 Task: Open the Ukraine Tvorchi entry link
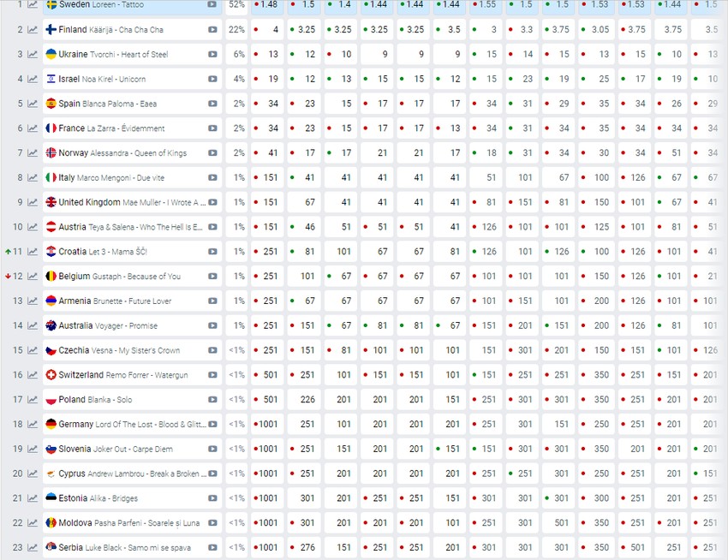tap(113, 54)
